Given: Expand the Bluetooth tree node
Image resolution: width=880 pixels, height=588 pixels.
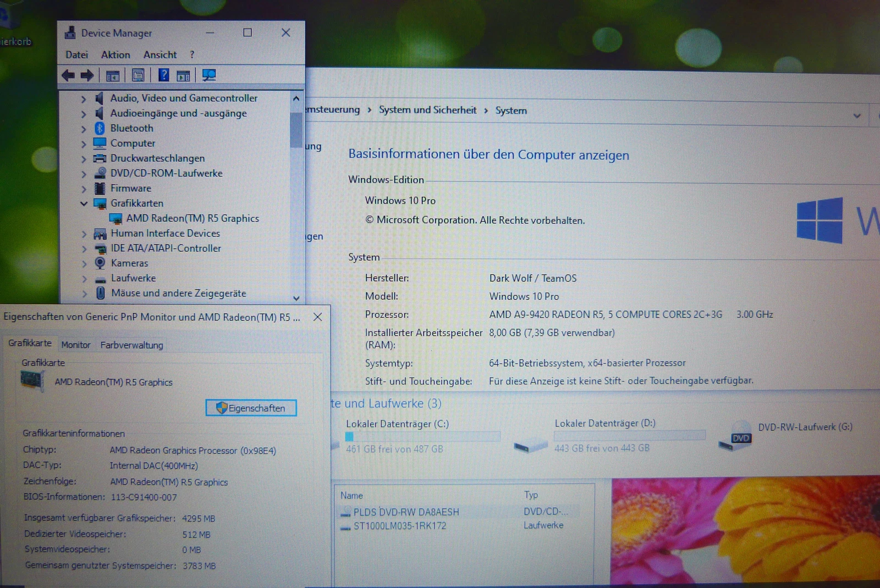Looking at the screenshot, I should [x=84, y=129].
